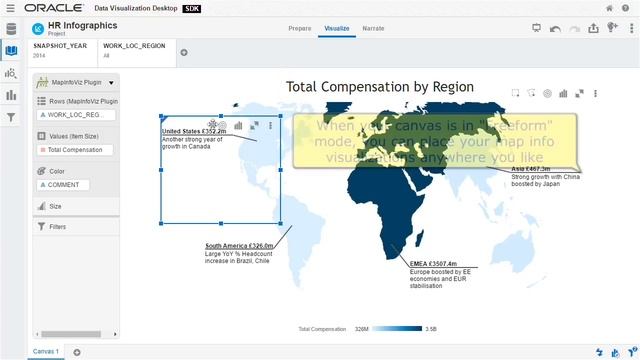Open the help question mark icon
640x360 pixels.
pyautogui.click(x=625, y=8)
